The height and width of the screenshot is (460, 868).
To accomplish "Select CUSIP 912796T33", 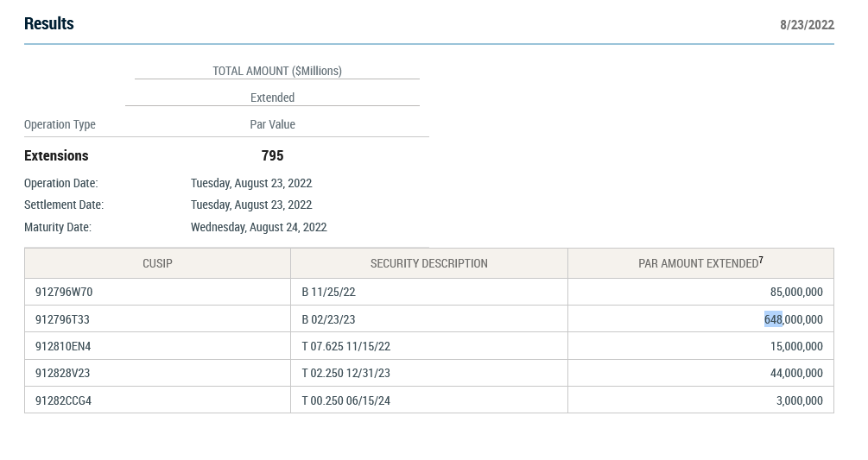I will 62,319.
